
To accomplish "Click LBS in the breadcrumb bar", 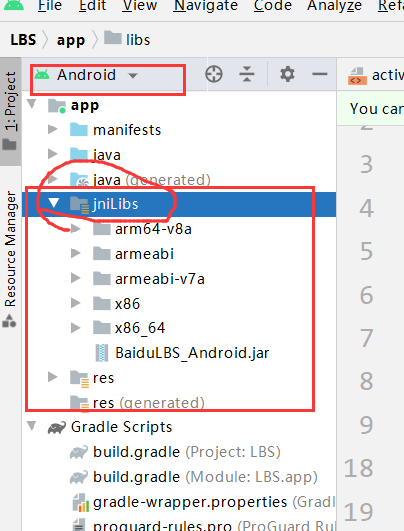I will point(23,40).
